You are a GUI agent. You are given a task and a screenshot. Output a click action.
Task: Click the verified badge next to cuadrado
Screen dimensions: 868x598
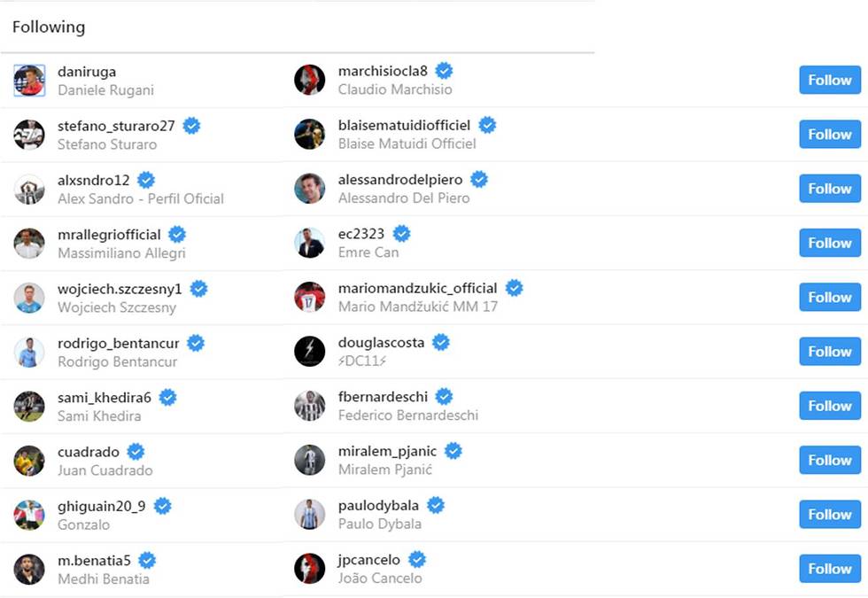136,451
